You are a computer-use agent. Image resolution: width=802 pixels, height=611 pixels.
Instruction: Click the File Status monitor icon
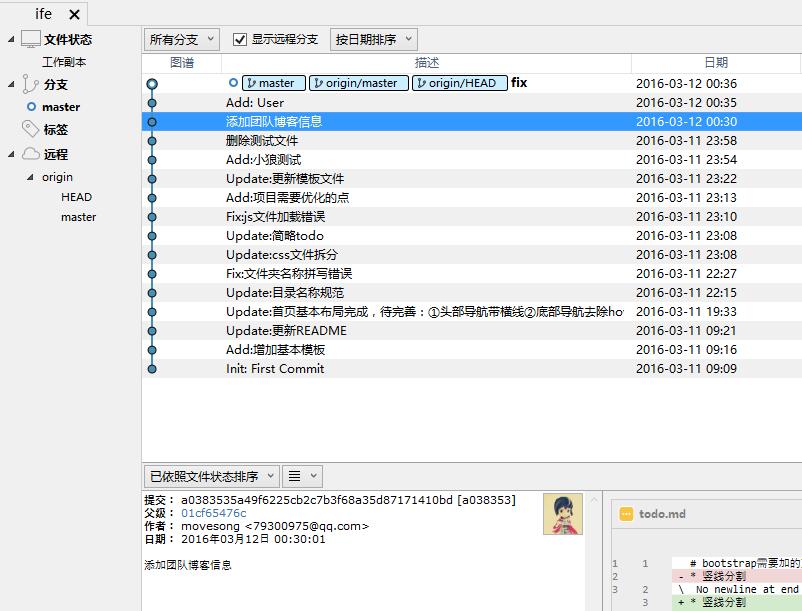(x=30, y=39)
